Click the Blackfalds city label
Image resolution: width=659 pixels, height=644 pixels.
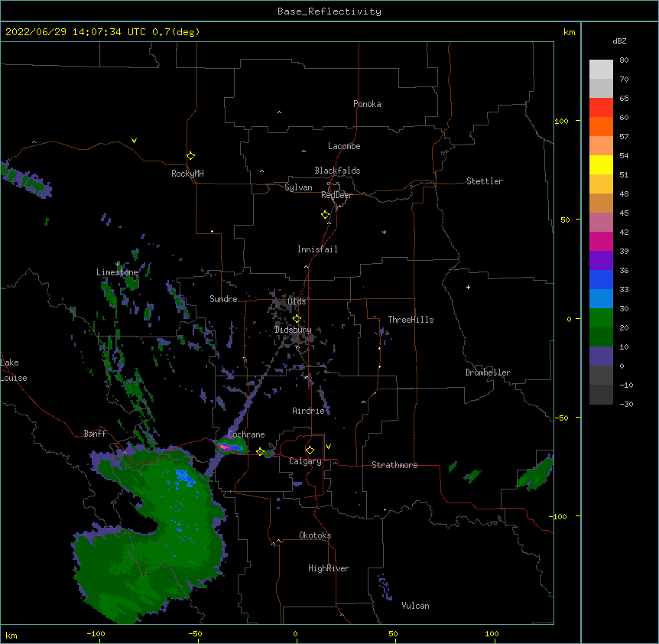click(x=337, y=171)
